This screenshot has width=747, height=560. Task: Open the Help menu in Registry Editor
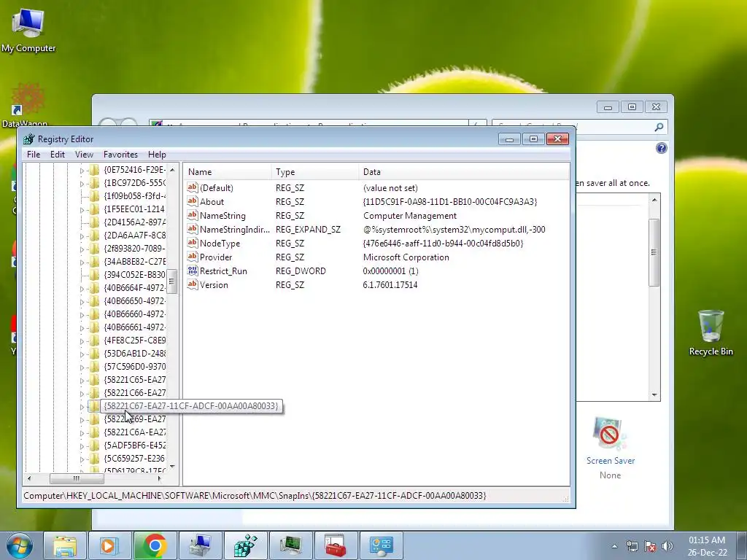[157, 155]
